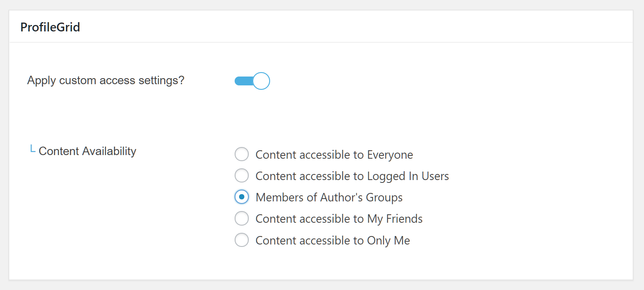
Task: Select Content accessible to Everyone
Action: [x=242, y=154]
